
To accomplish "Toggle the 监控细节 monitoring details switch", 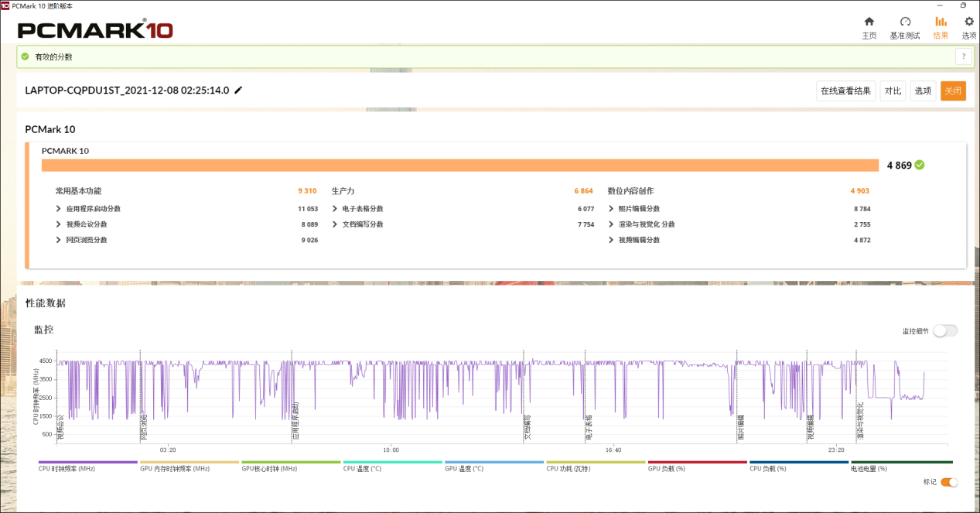I will (x=944, y=331).
